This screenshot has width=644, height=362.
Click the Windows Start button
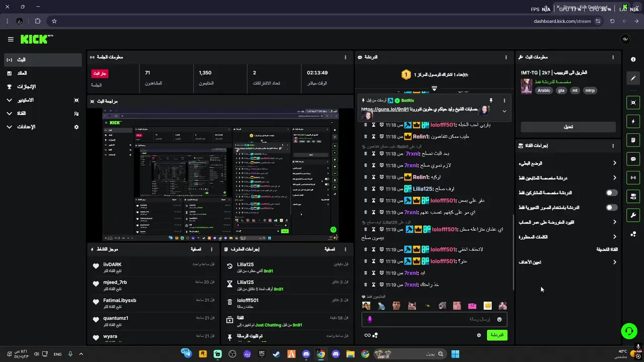[455, 354]
